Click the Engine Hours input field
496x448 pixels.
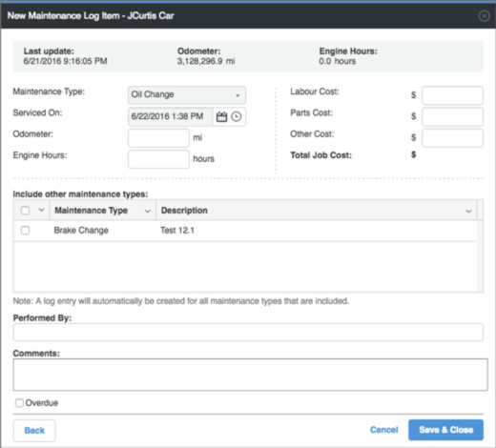tap(158, 159)
